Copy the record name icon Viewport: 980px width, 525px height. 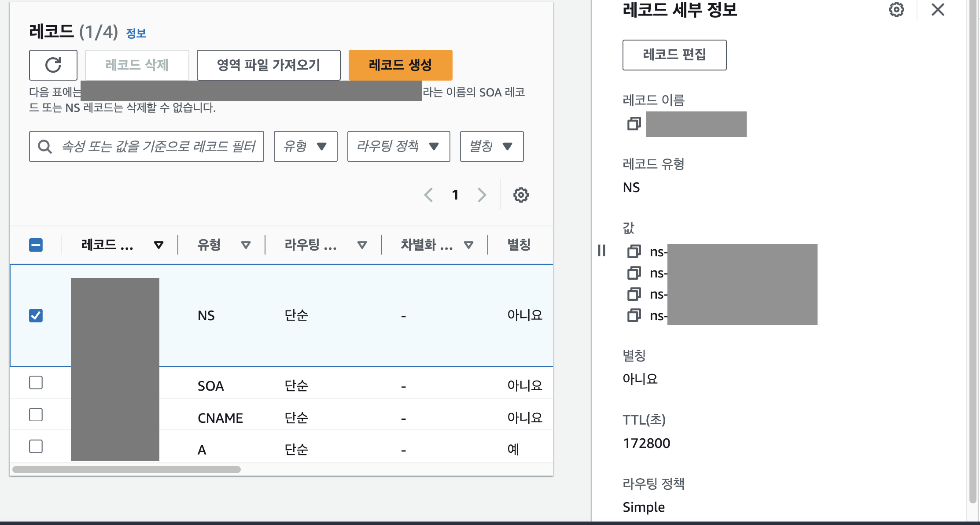[x=634, y=124]
